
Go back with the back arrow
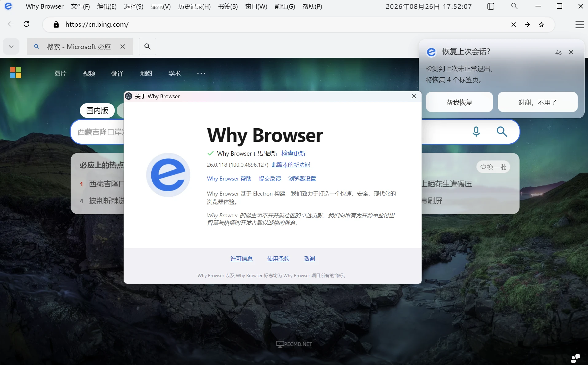[11, 24]
